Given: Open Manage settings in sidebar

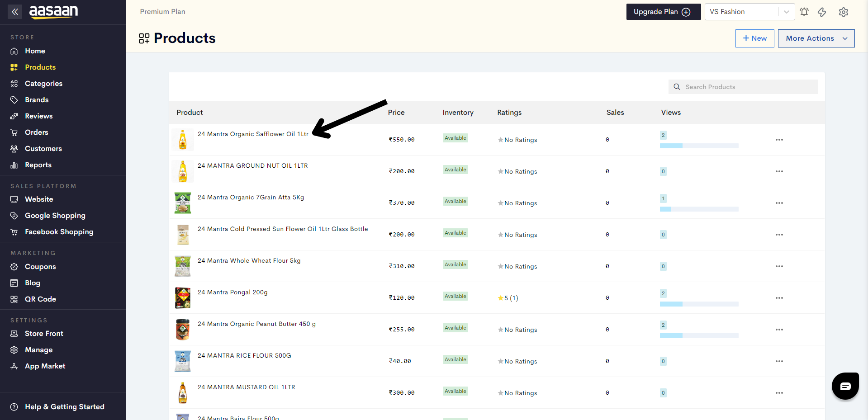Looking at the screenshot, I should [38, 350].
